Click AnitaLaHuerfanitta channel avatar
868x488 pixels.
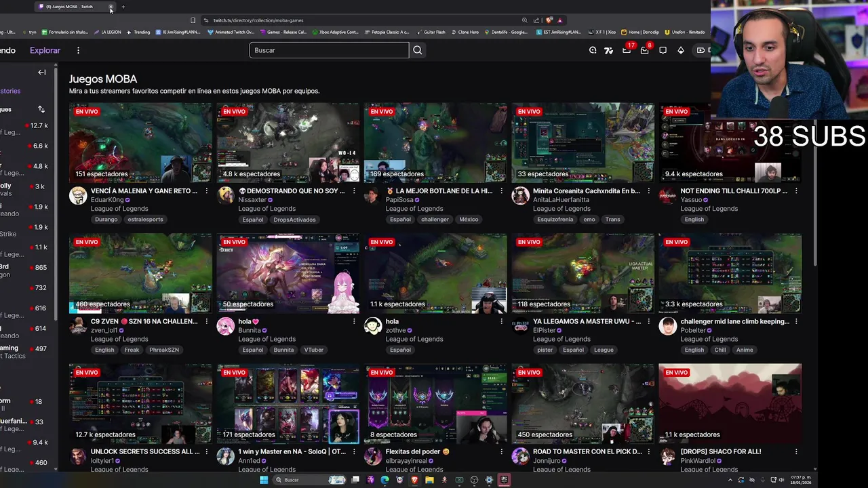[x=521, y=196]
